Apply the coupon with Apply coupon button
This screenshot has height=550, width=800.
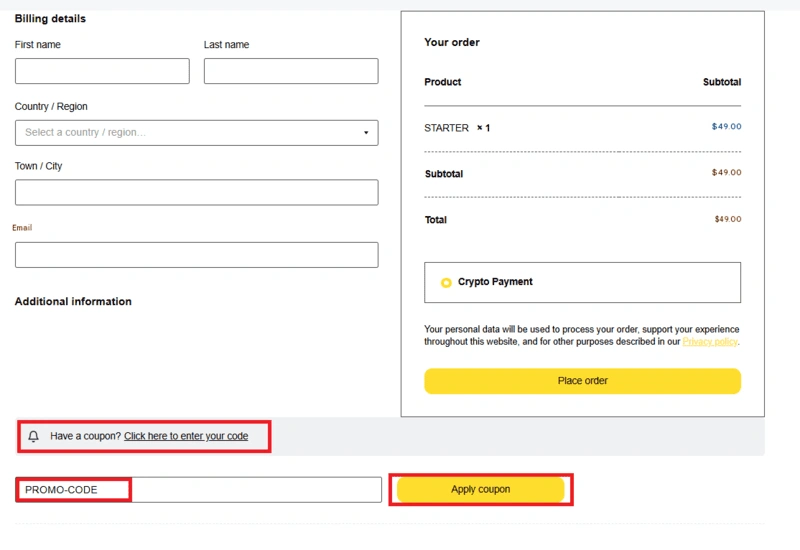pyautogui.click(x=481, y=489)
